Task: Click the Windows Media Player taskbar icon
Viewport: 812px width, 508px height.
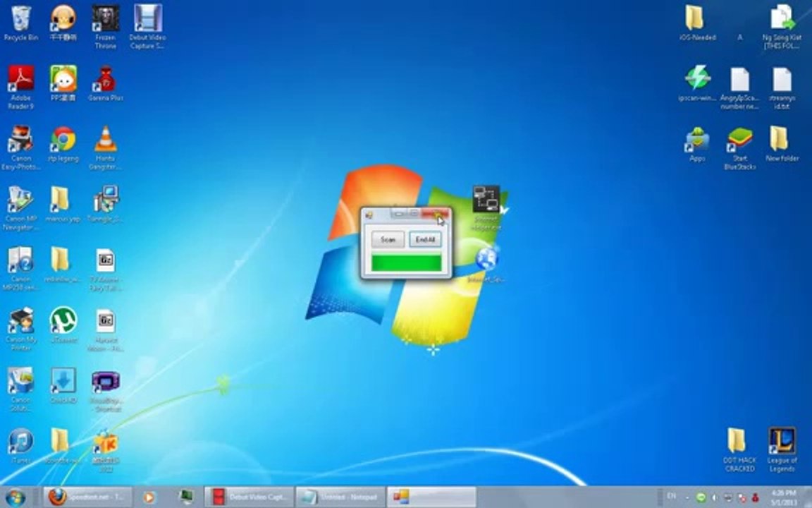Action: tap(149, 497)
